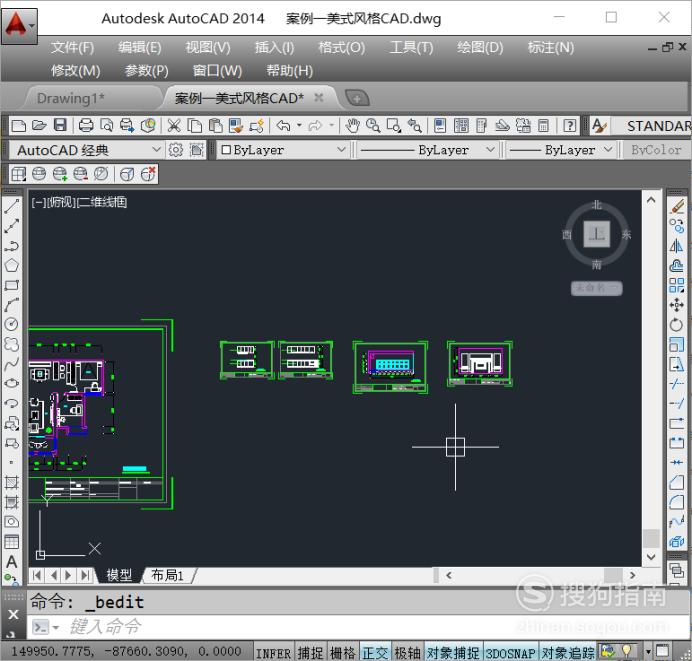Click the [二维线框] visual style label
Viewport: 692px width, 661px height.
[102, 203]
